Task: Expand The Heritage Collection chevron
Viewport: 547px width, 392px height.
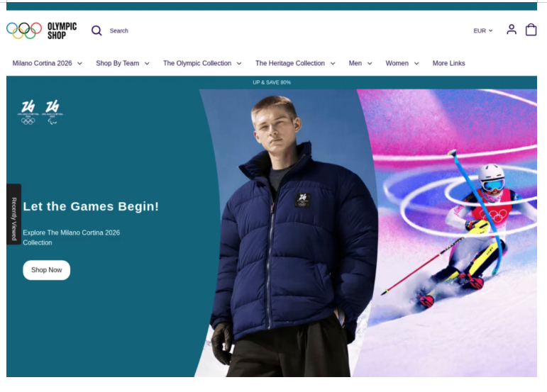Action: pos(333,63)
